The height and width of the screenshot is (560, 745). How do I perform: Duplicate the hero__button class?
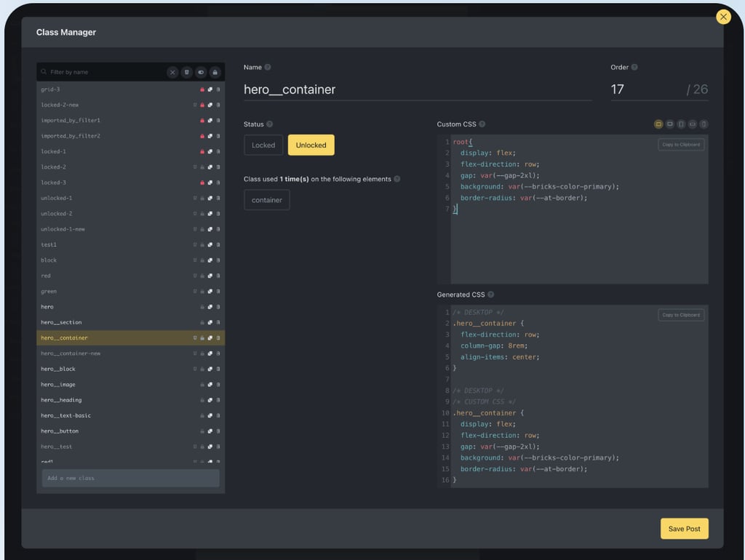coord(210,431)
